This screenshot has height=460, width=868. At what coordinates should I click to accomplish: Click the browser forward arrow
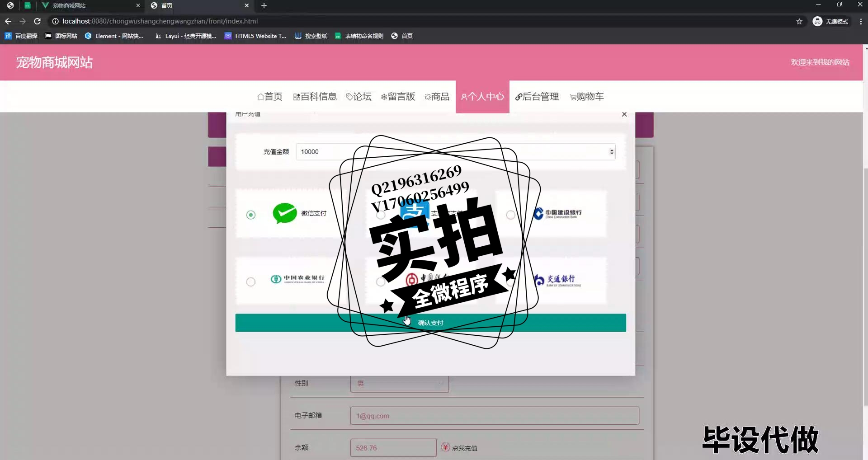23,21
